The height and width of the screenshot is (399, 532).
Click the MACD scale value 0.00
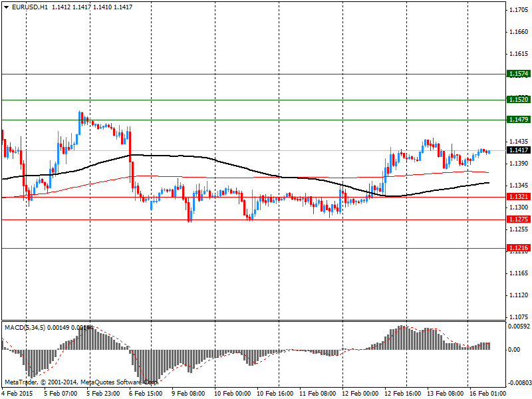pos(514,350)
